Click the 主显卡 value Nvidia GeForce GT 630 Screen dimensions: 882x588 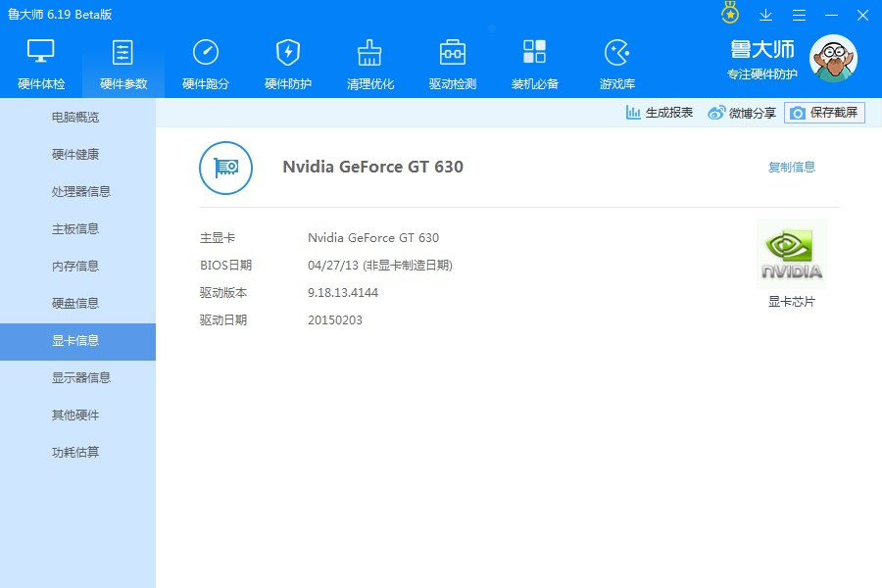373,237
